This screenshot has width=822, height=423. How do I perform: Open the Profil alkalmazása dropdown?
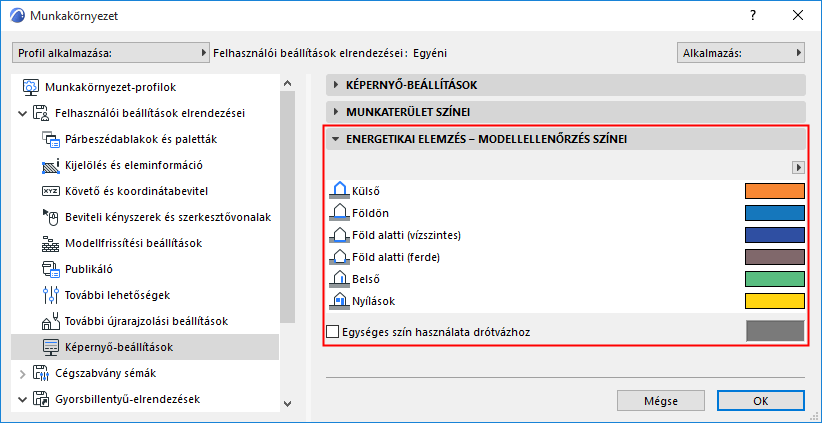(110, 52)
